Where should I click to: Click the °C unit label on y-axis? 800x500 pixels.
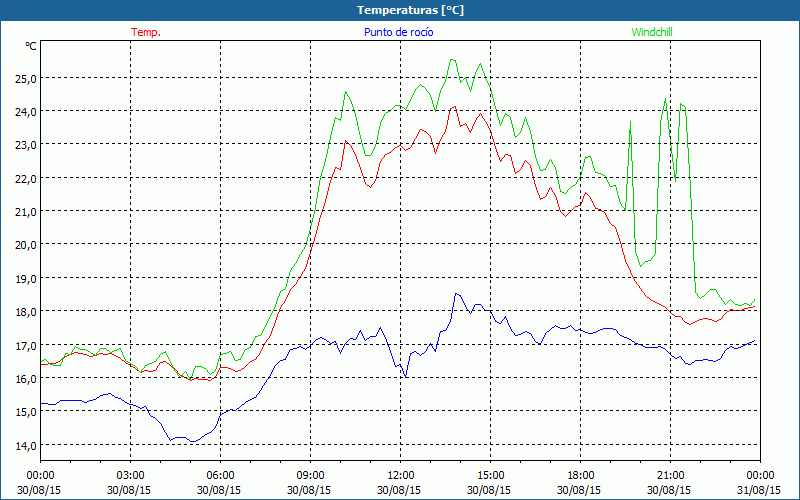(x=31, y=46)
